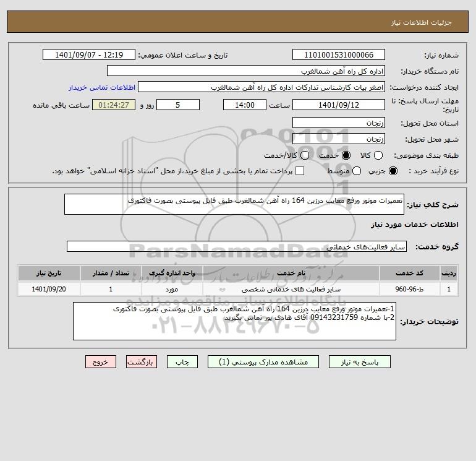Select the متوسط purchase type radio
Image resolution: width=476 pixels, height=461 pixels.
coord(357,171)
